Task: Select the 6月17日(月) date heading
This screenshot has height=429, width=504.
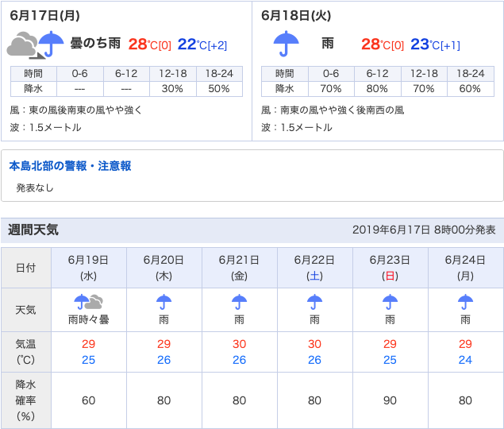Action: point(44,16)
